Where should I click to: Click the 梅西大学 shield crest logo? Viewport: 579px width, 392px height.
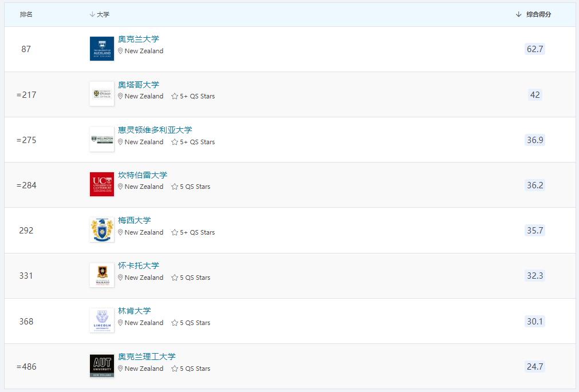click(101, 230)
